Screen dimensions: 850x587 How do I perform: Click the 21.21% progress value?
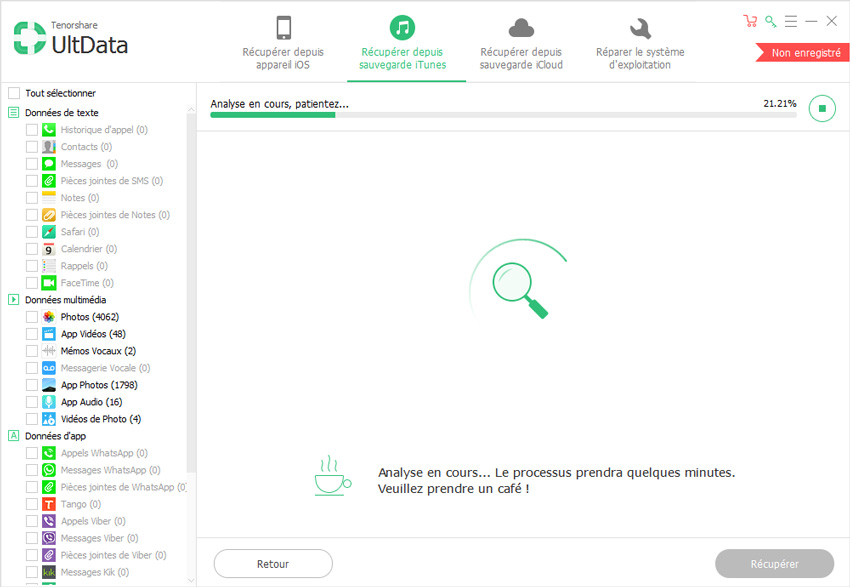pyautogui.click(x=780, y=103)
